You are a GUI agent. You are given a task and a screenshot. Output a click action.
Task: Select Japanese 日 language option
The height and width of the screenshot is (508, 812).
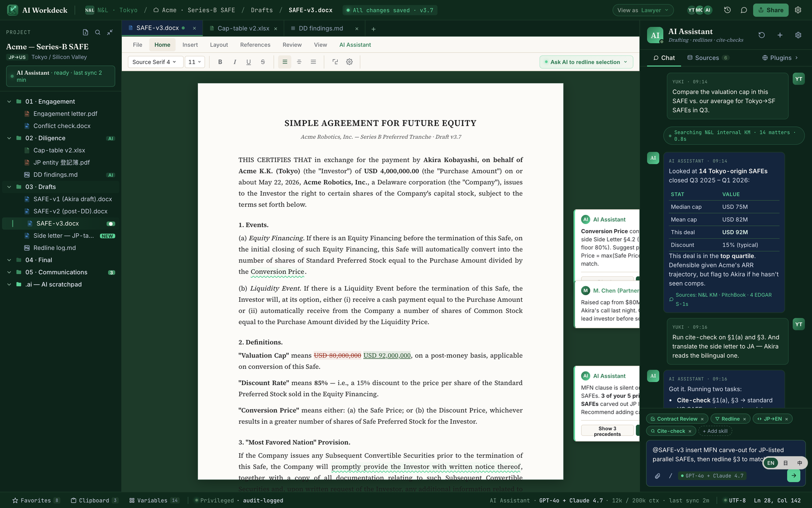pyautogui.click(x=786, y=463)
